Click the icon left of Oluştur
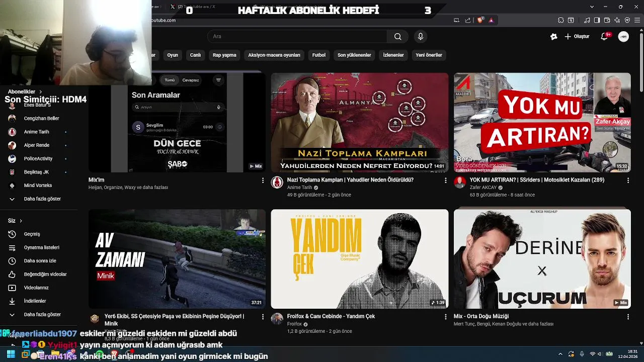644x362 pixels. [x=554, y=36]
